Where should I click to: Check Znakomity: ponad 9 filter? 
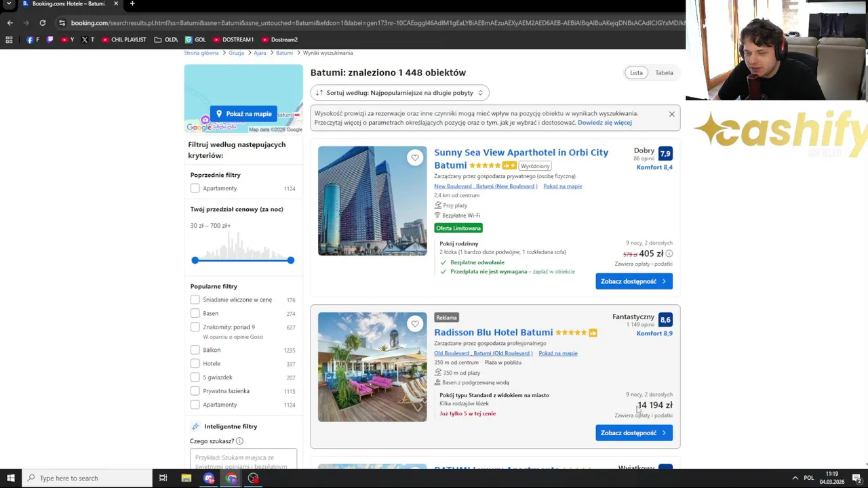tap(195, 327)
